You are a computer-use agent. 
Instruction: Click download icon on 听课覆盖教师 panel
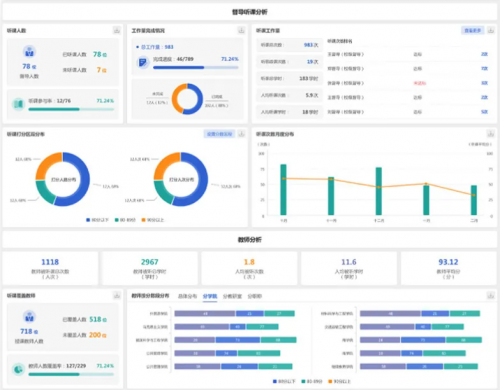click(117, 295)
